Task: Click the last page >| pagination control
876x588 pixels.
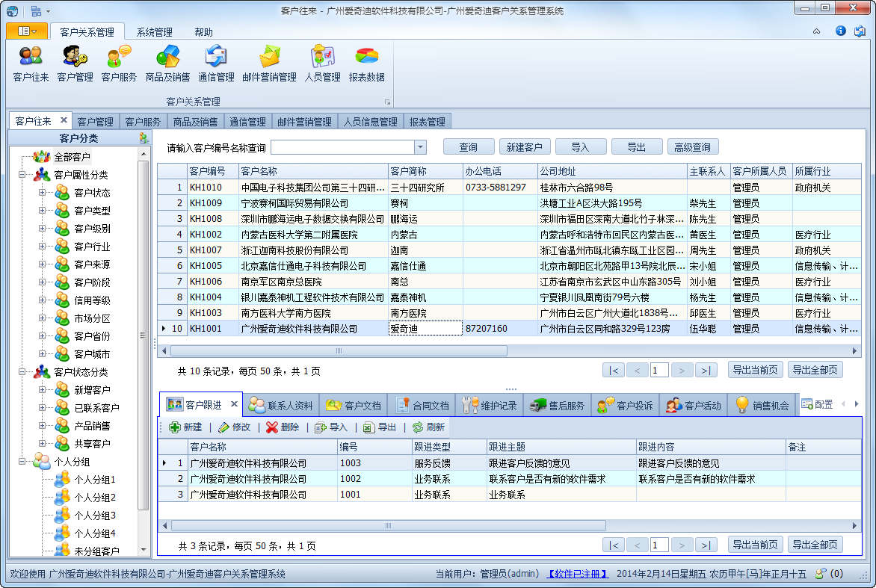Action: 706,369
